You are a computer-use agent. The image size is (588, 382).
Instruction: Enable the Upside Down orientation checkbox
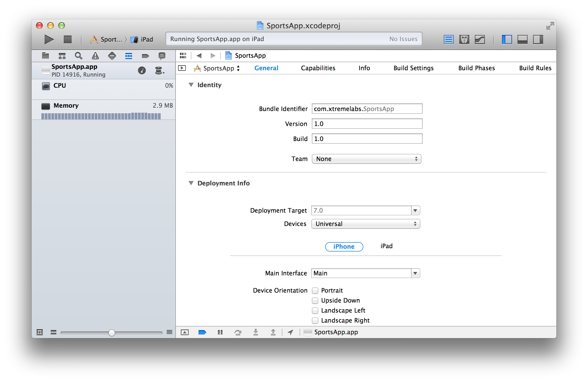click(315, 301)
